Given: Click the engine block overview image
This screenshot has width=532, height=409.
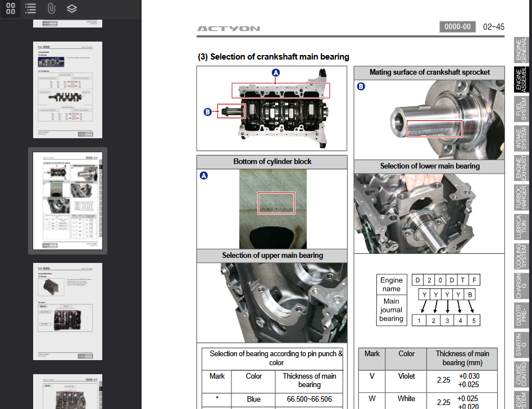Looking at the screenshot, I should (x=272, y=108).
